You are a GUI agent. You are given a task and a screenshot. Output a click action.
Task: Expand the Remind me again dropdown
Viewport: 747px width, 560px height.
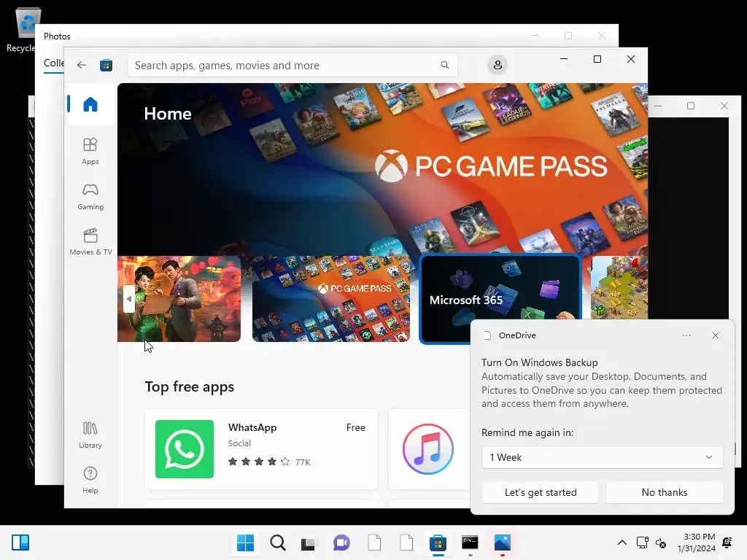[x=602, y=457]
